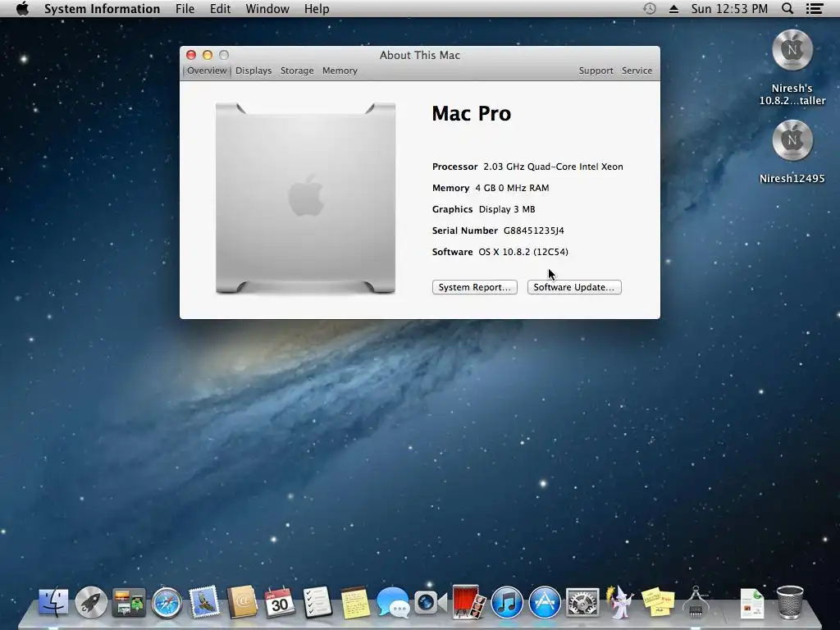Click the clock showing Sun 12:53 PM
The image size is (840, 630).
point(729,8)
